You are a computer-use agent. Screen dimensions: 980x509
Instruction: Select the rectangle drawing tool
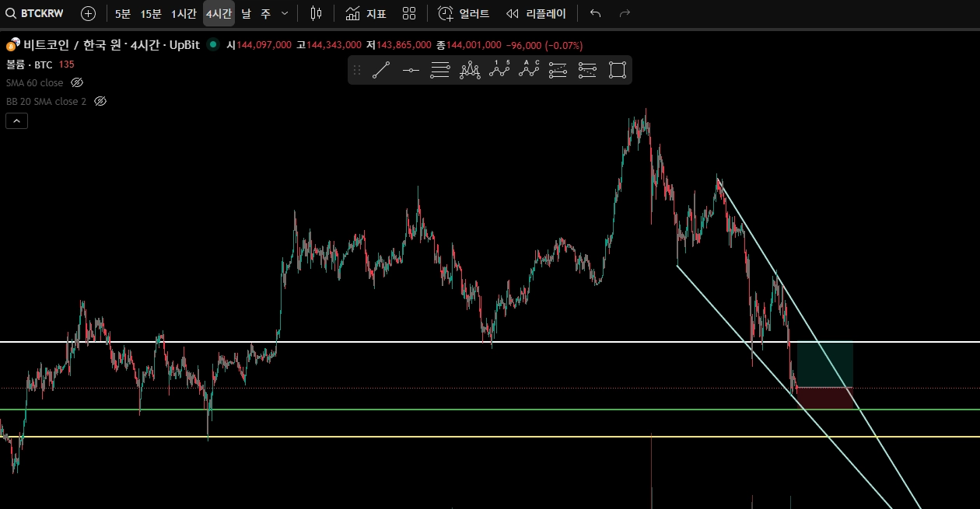(617, 70)
